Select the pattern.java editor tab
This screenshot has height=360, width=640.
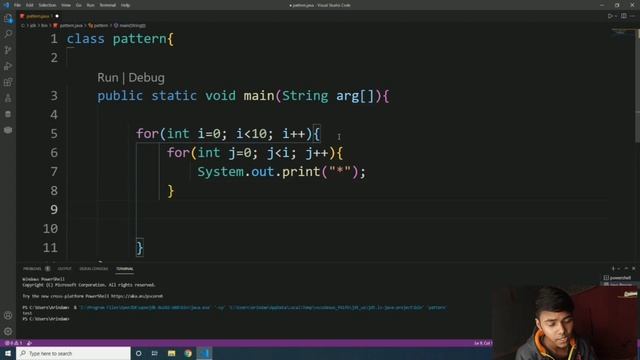(x=38, y=16)
